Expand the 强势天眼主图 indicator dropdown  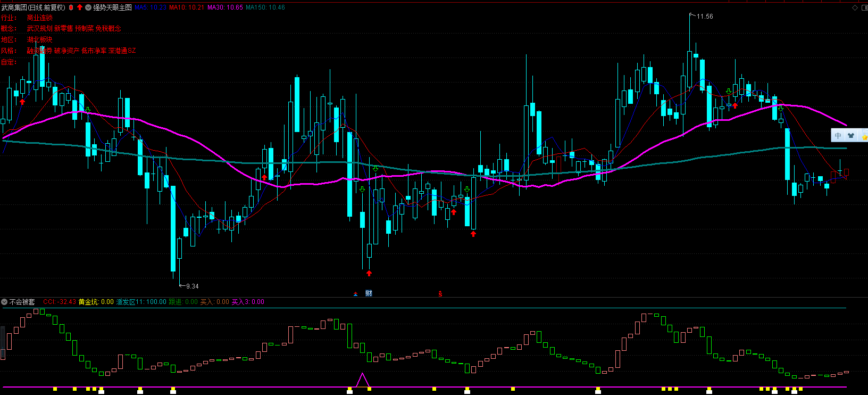[x=88, y=7]
